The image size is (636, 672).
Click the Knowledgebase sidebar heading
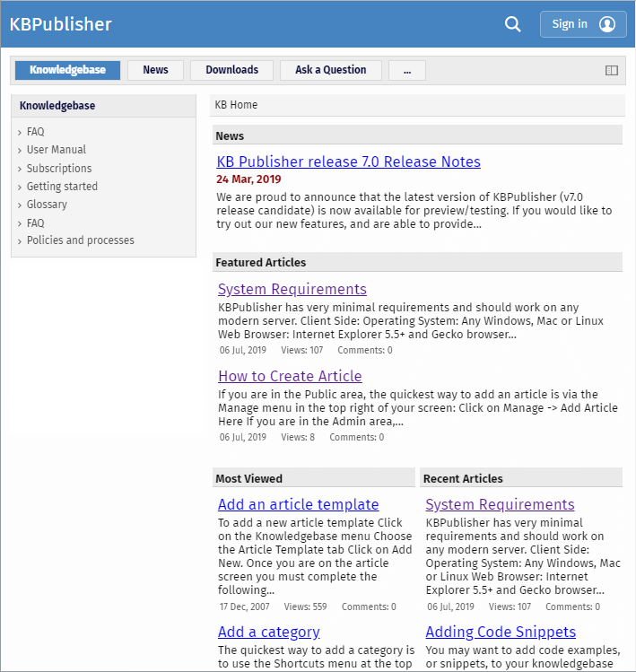57,106
